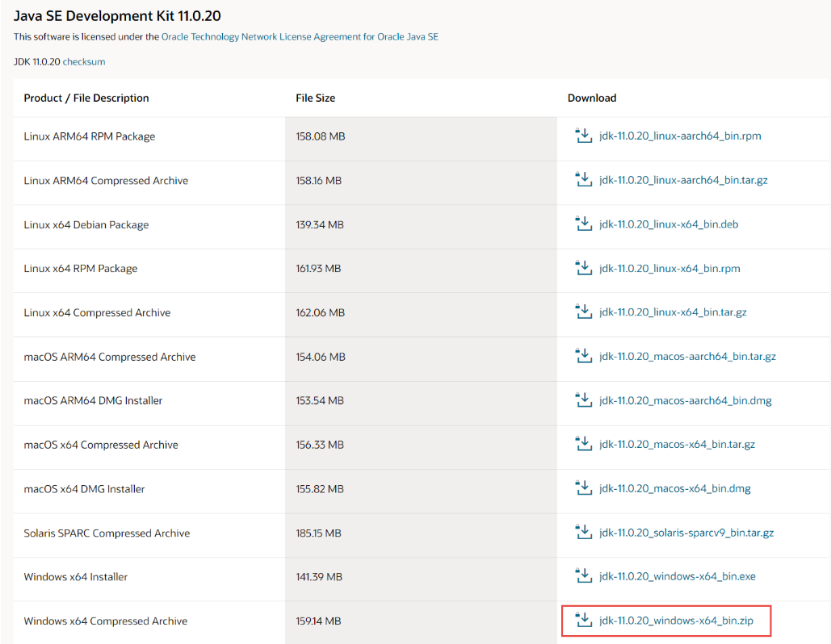
Task: Click download icon beside linux-x64_bin.deb
Action: pyautogui.click(x=584, y=224)
